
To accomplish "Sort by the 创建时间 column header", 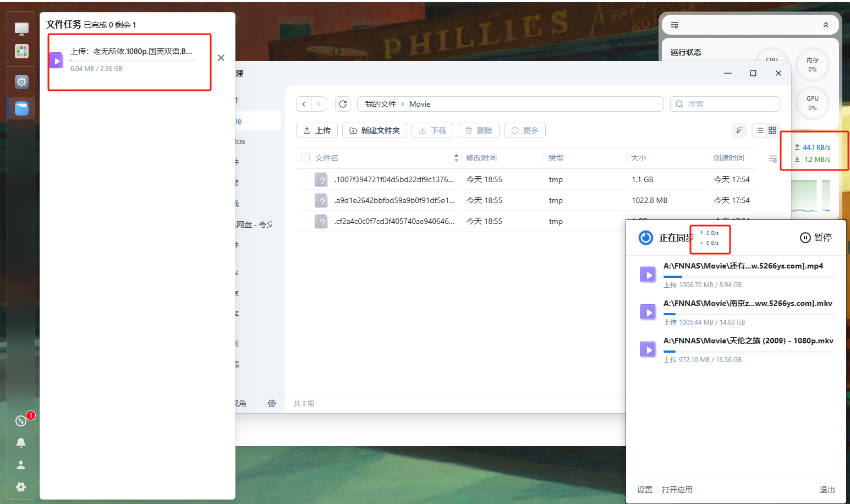I will click(729, 158).
